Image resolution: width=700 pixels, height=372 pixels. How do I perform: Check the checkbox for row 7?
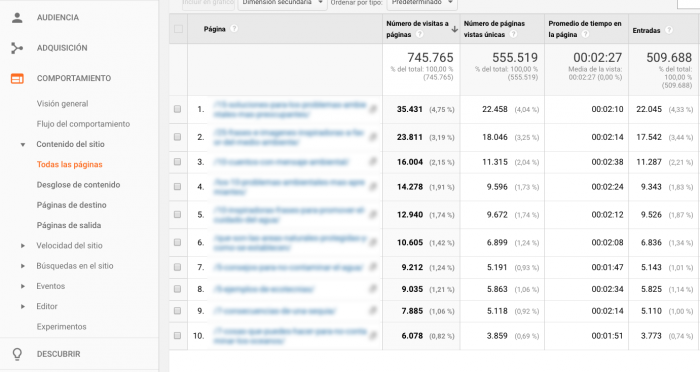[x=177, y=267]
